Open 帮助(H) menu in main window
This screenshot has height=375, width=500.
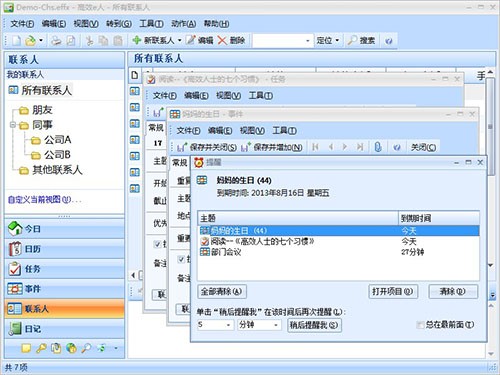pyautogui.click(x=216, y=24)
